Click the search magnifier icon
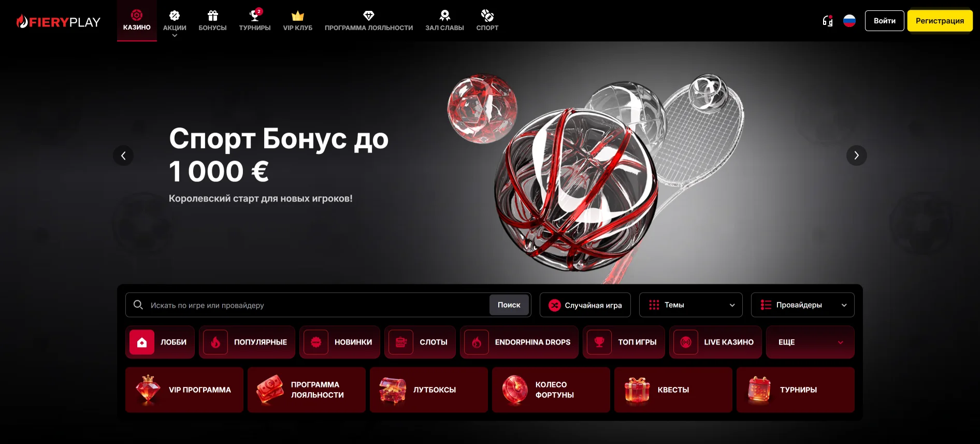 (138, 305)
